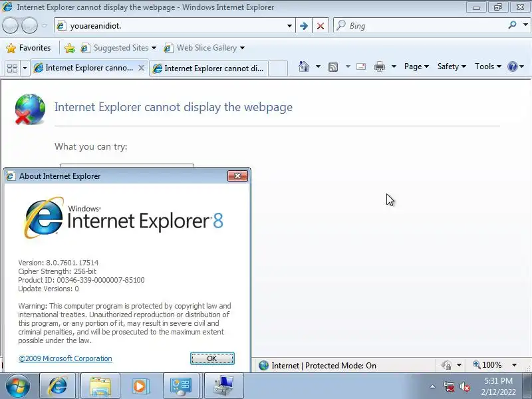
Task: Click the Back navigation button
Action: (10, 25)
